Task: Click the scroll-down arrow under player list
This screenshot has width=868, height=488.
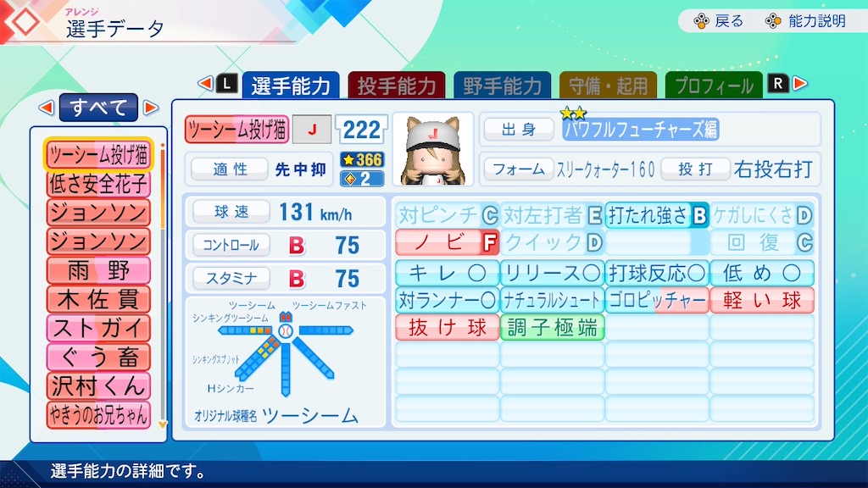Action: click(162, 425)
